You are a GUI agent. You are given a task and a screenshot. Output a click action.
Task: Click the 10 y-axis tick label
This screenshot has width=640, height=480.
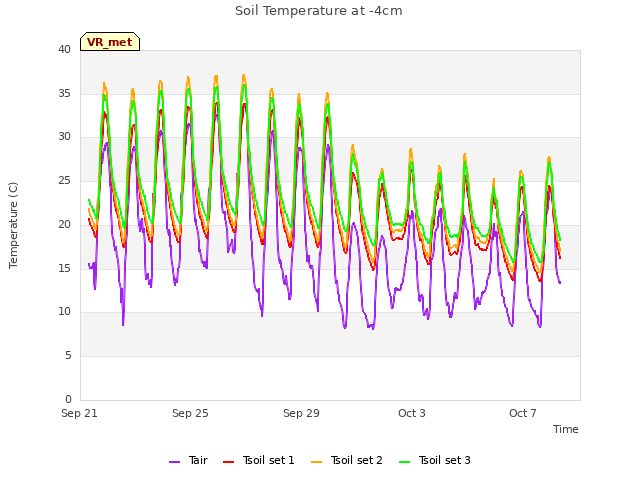64,312
